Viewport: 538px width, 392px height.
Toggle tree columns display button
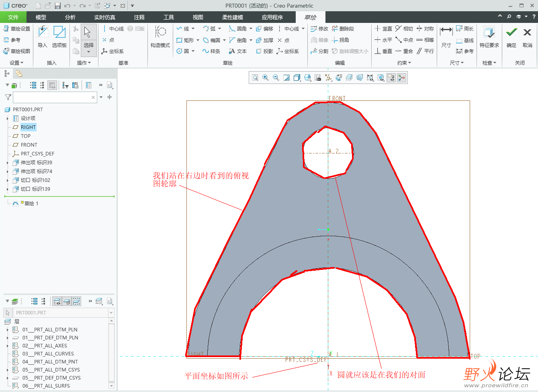pyautogui.click(x=52, y=85)
